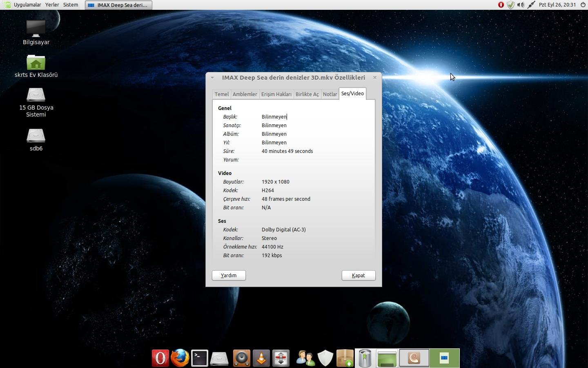This screenshot has height=368, width=588.
Task: Select the nautilus shell dock item
Action: (x=414, y=358)
